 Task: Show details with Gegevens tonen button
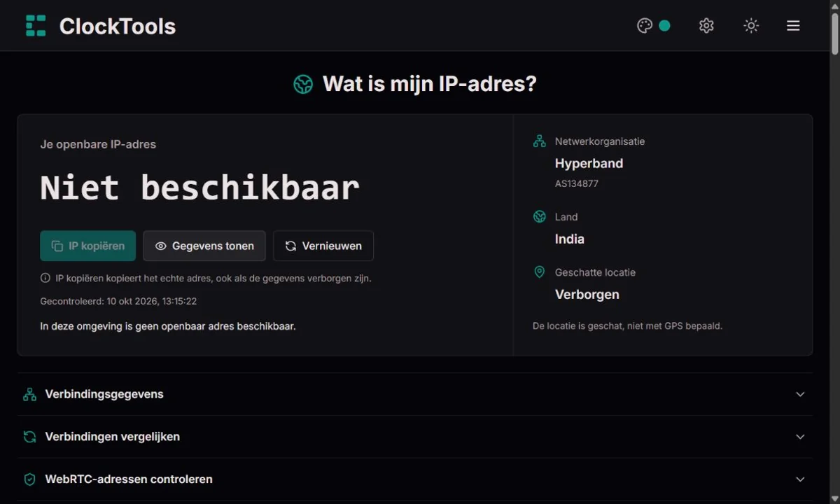[204, 246]
